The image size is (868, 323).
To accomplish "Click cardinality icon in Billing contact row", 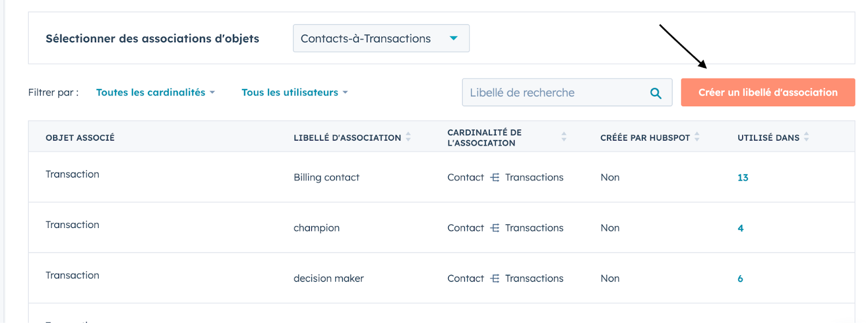I will (494, 178).
